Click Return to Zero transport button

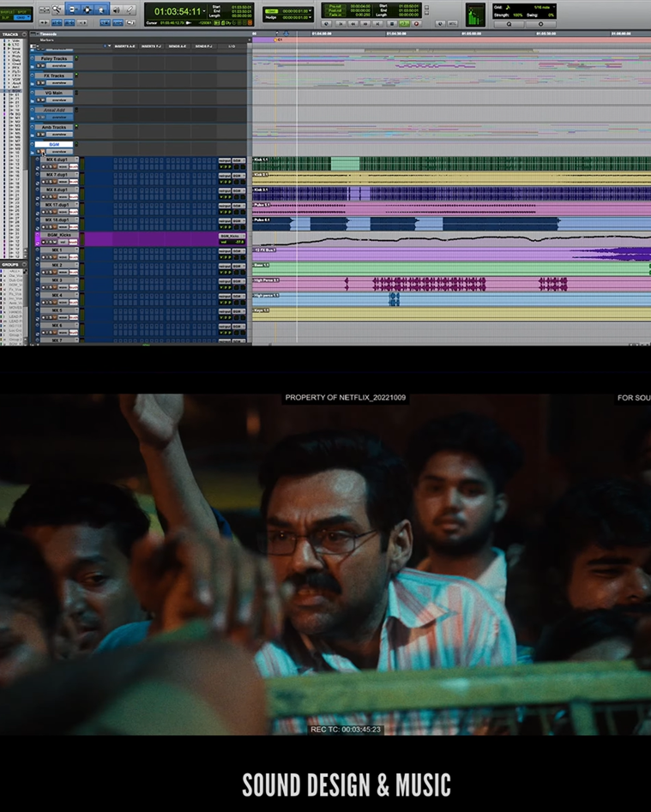point(341,24)
